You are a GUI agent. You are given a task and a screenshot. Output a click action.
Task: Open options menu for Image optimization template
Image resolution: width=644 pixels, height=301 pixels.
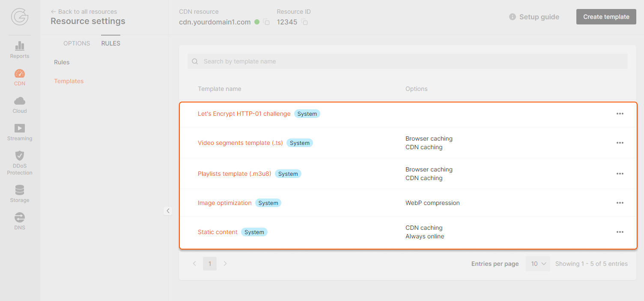[620, 203]
